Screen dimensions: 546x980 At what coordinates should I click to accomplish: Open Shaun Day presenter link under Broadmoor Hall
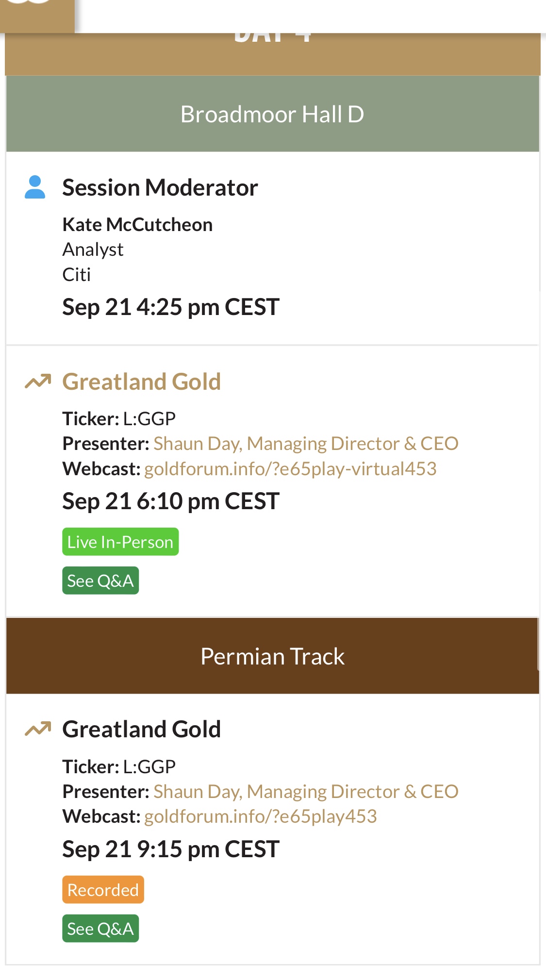pos(306,444)
